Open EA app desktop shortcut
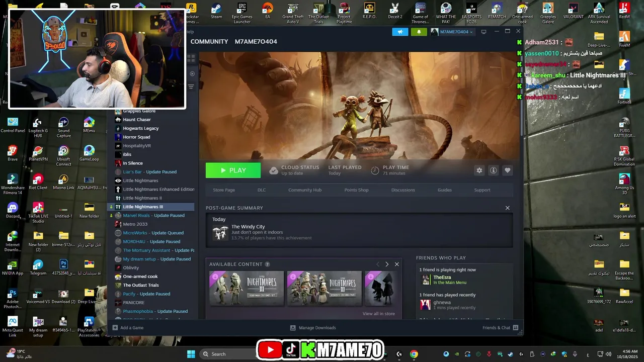The height and width of the screenshot is (362, 644). (268, 11)
